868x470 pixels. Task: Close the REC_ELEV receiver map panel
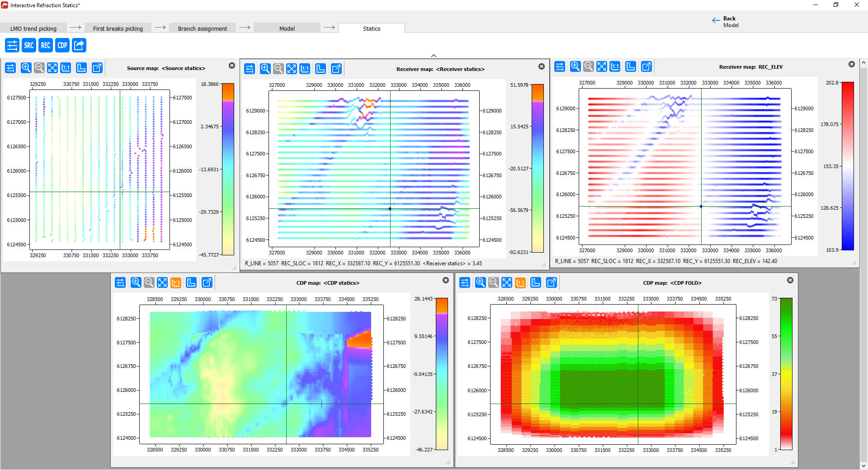(x=852, y=64)
